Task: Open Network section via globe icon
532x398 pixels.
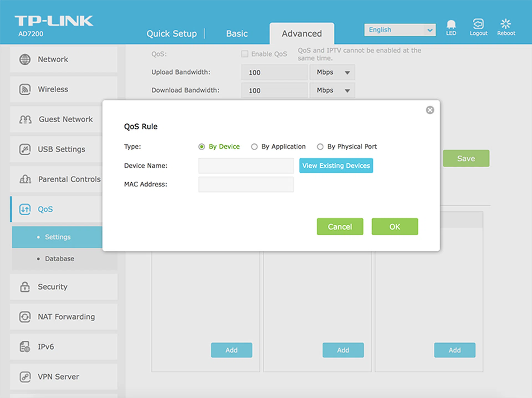Action: click(25, 59)
